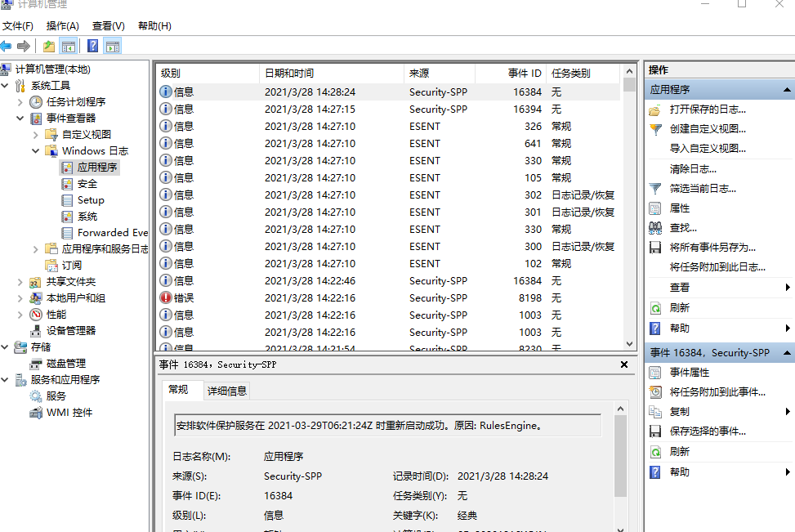Image resolution: width=795 pixels, height=532 pixels.
Task: Collapse the Windows 日志 tree node
Action: click(36, 150)
